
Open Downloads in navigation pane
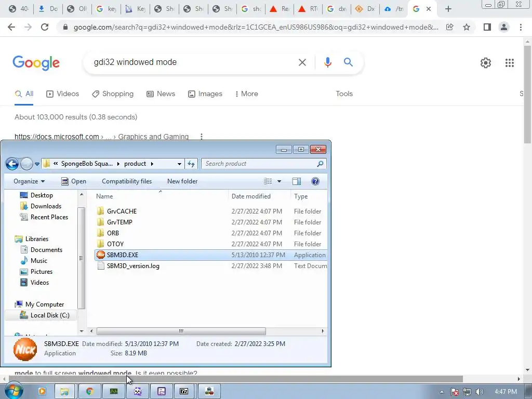46,206
